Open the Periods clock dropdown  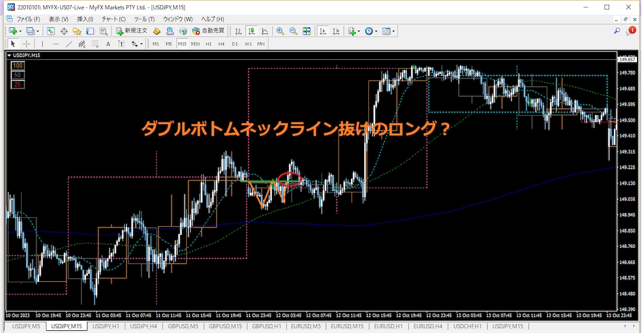(371, 31)
